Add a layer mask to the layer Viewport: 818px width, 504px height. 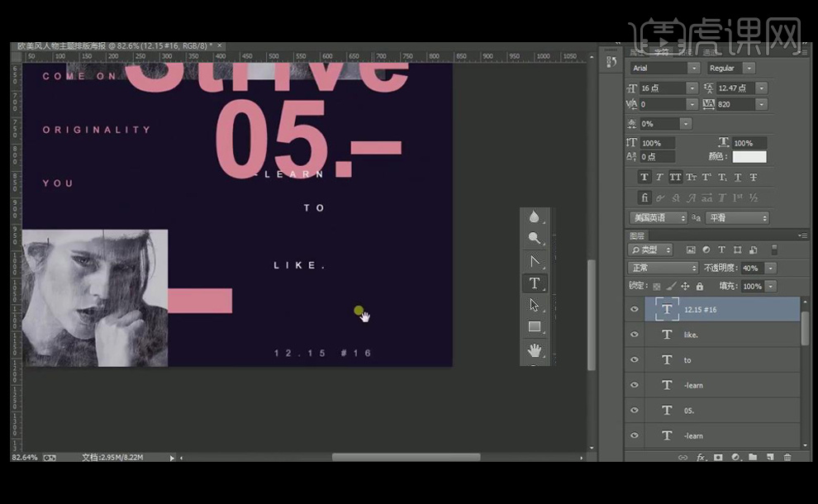click(x=718, y=458)
